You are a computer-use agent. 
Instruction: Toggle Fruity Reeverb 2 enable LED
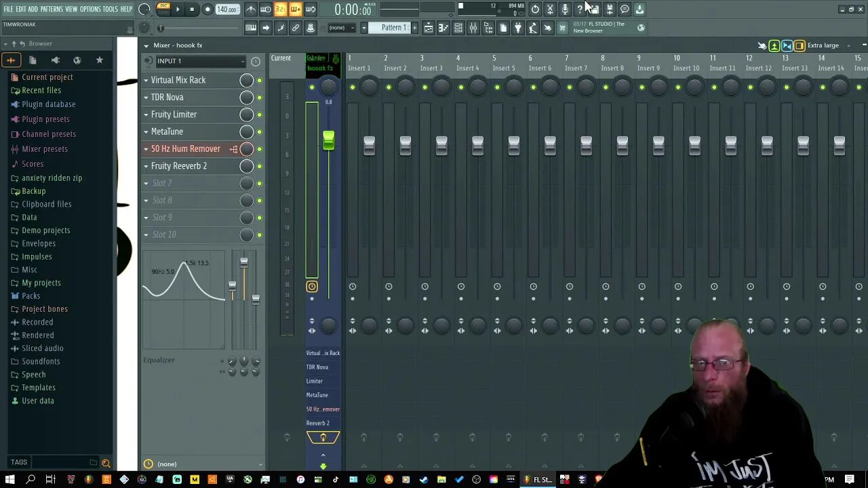259,166
